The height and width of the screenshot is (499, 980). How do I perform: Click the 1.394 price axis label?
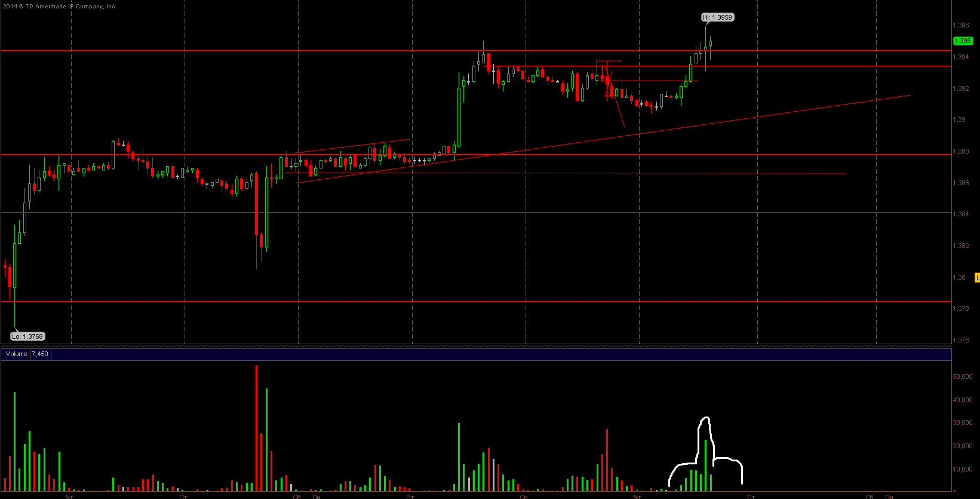[960, 57]
